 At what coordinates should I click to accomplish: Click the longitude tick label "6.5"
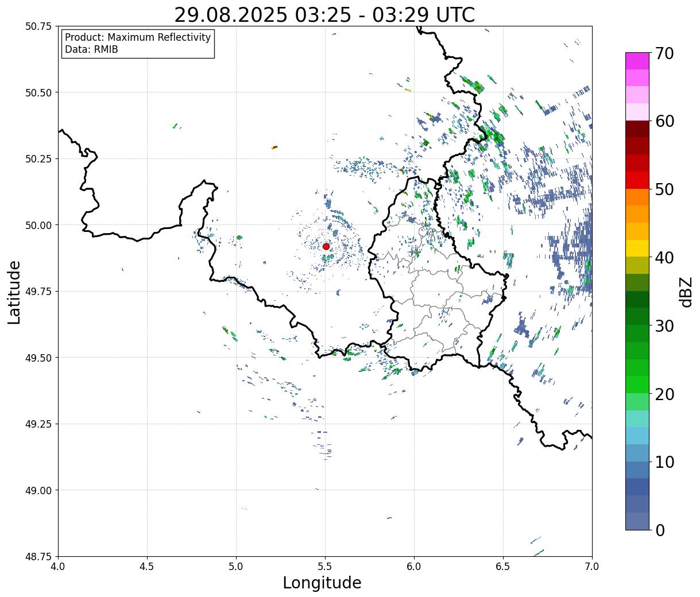point(503,567)
